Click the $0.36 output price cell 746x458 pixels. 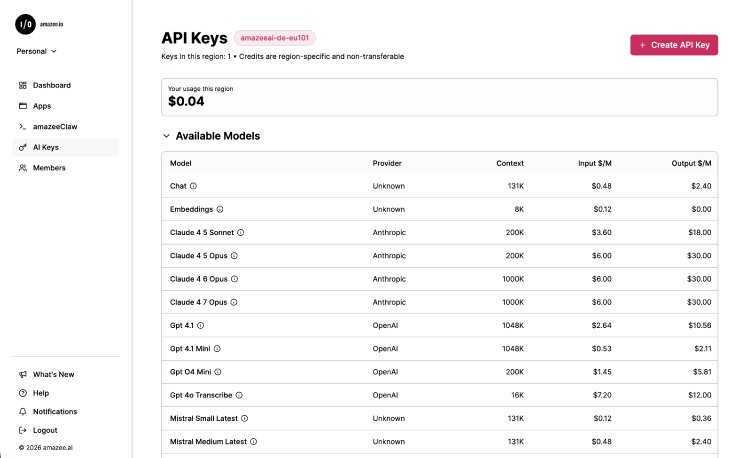pyautogui.click(x=701, y=419)
